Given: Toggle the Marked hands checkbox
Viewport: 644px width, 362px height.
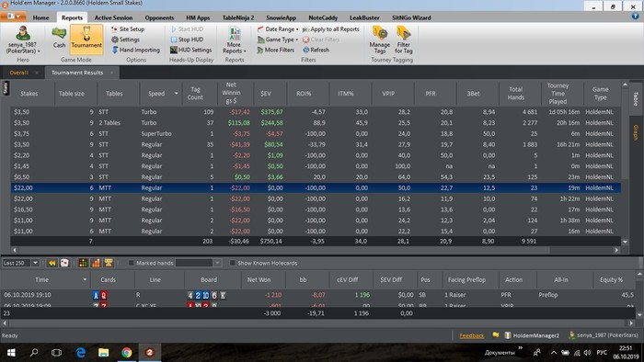Looking at the screenshot, I should click(x=131, y=263).
